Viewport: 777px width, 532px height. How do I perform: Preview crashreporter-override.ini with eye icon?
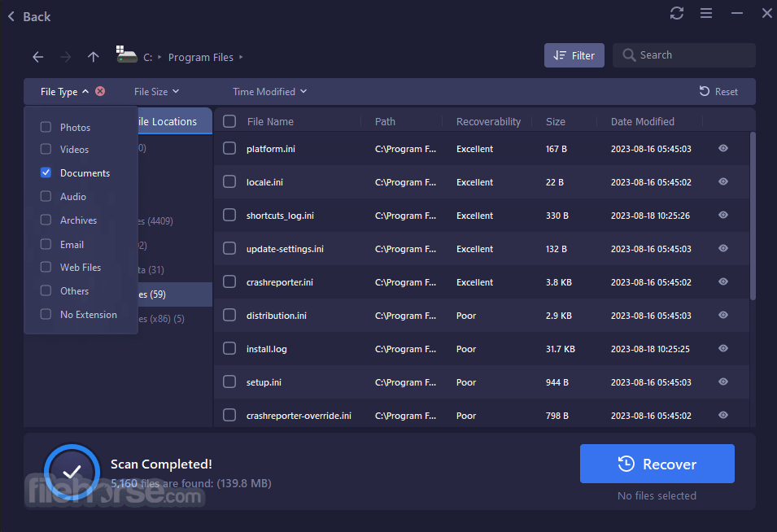pos(723,415)
